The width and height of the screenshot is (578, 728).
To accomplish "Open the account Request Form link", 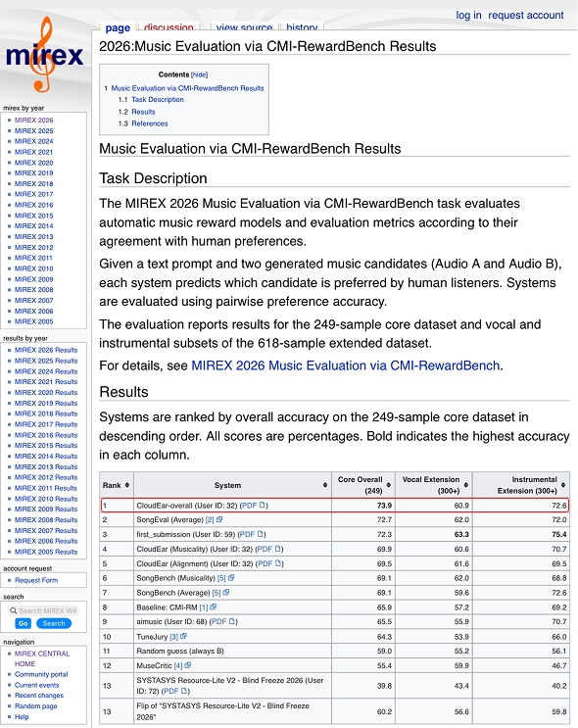I will 36,580.
